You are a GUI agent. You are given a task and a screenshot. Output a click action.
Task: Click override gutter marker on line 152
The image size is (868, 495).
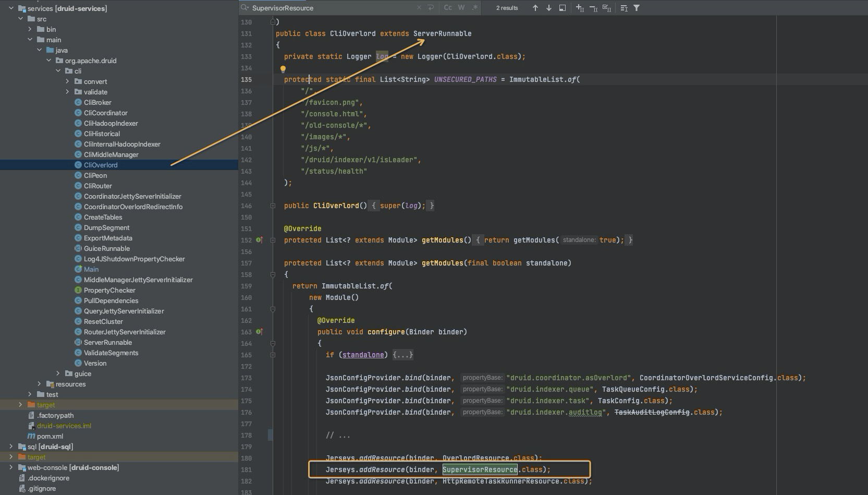tap(259, 240)
